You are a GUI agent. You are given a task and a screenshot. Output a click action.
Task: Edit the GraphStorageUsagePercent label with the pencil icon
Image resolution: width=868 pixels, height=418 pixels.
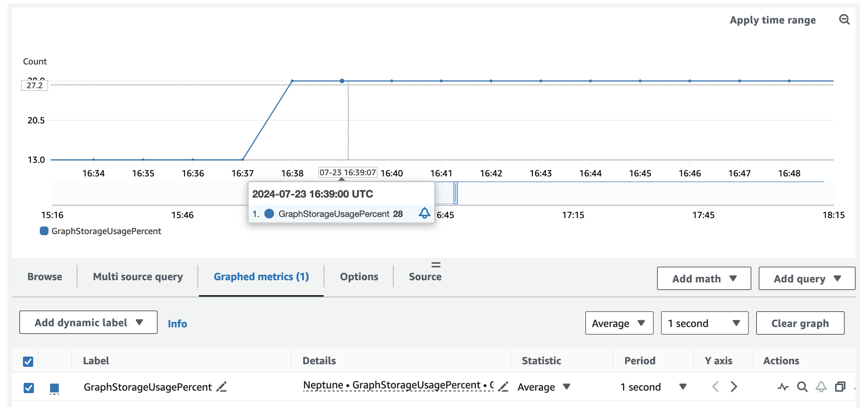(222, 387)
